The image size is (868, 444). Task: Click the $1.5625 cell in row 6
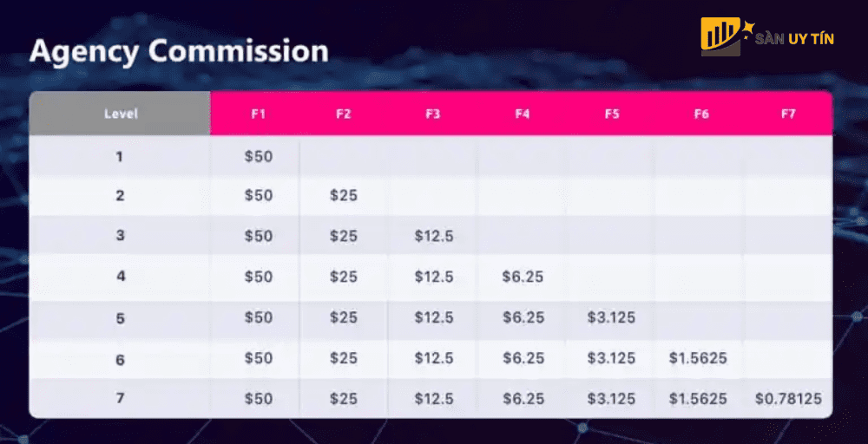tap(698, 358)
